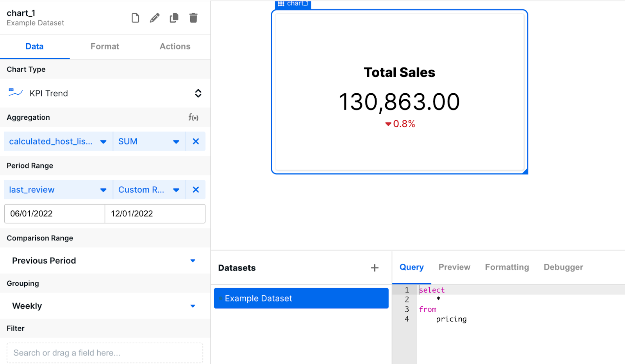
Task: Switch to the Debugger tab
Action: point(563,267)
